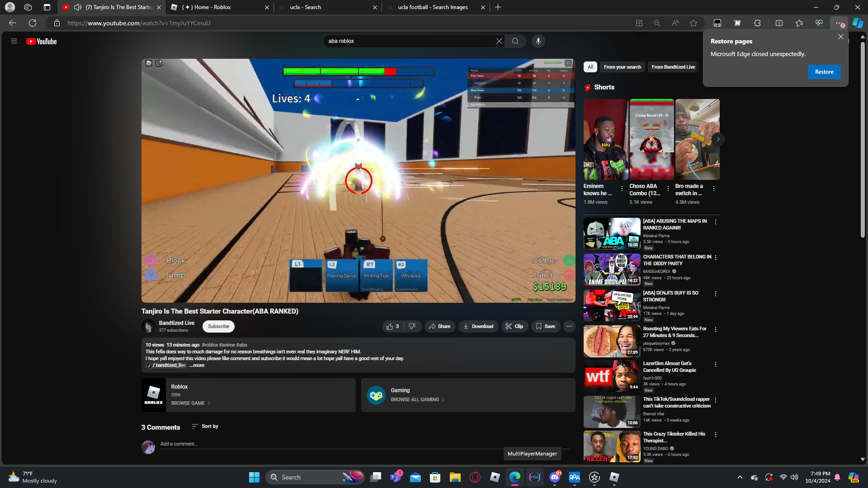This screenshot has height=488, width=868.
Task: Refresh the page
Action: tap(33, 23)
